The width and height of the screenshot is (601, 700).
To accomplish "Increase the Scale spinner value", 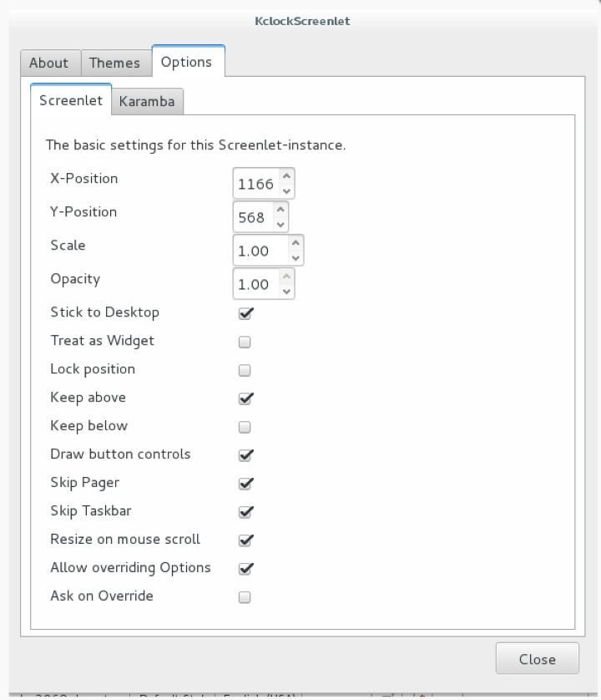I will (x=295, y=243).
